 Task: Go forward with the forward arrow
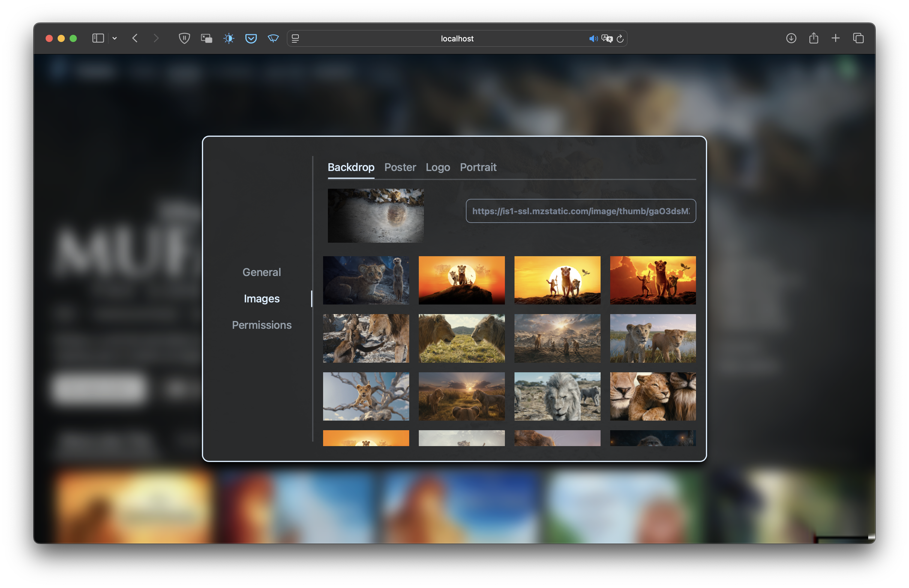click(156, 38)
